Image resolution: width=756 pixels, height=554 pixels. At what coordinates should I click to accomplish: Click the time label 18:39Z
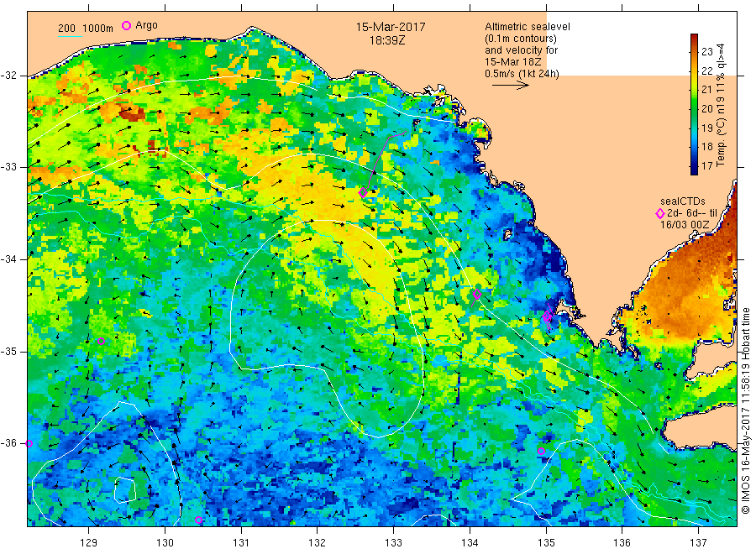pyautogui.click(x=387, y=40)
